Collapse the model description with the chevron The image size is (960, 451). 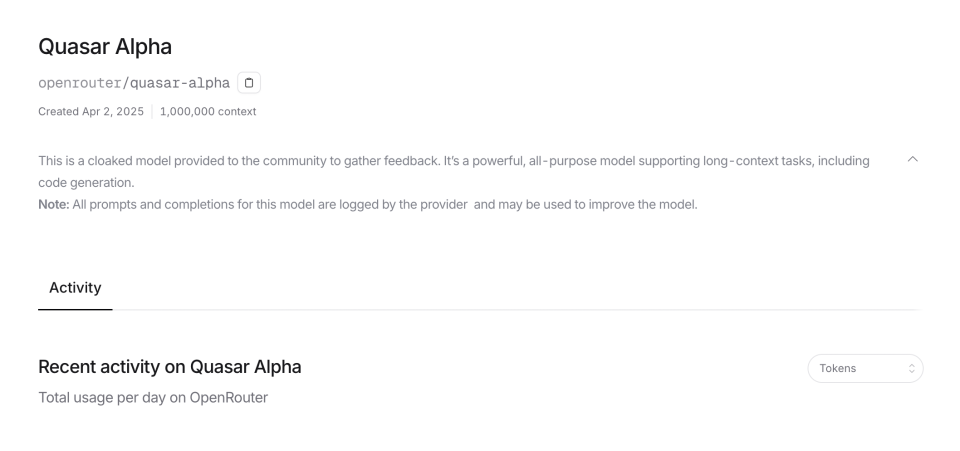pyautogui.click(x=911, y=160)
